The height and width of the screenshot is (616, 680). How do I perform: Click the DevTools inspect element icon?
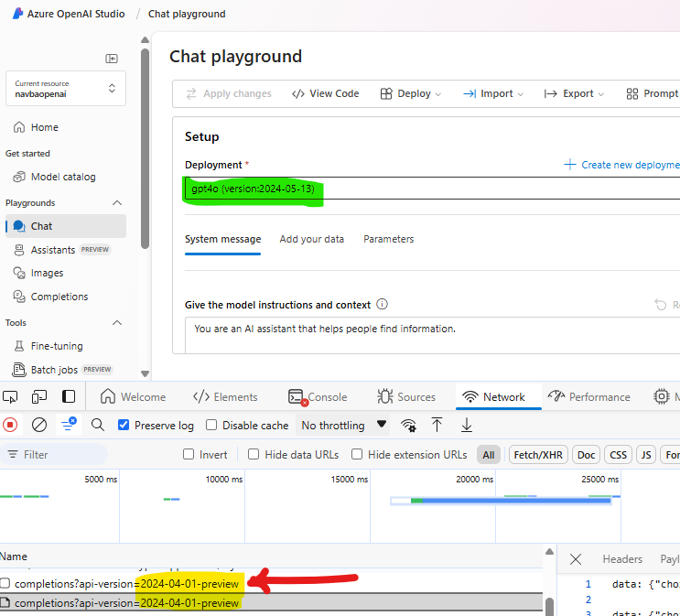click(x=10, y=396)
